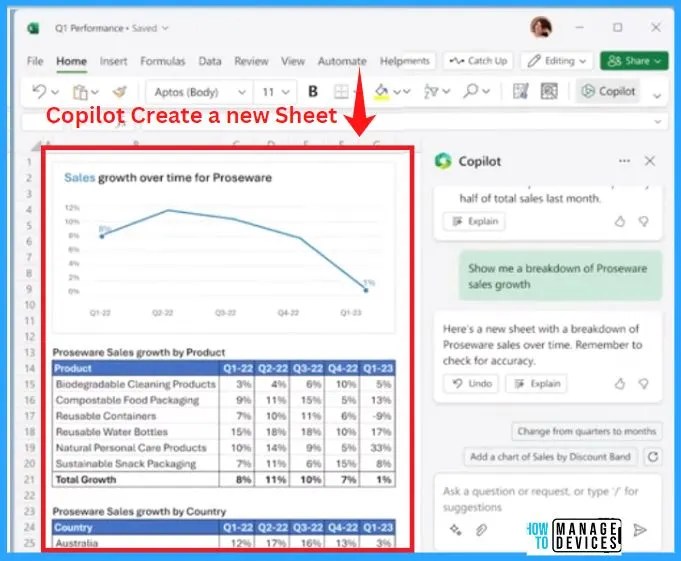
Task: Open the Help tab
Action: (390, 61)
